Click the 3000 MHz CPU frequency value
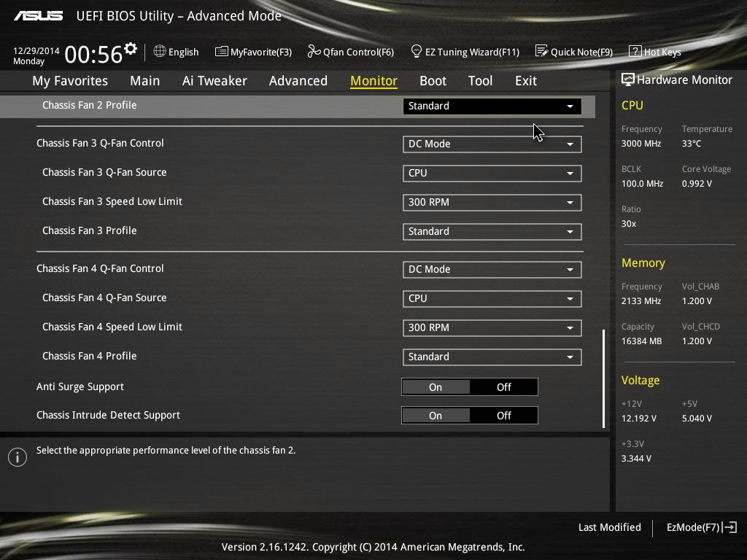The image size is (747, 560). pyautogui.click(x=641, y=144)
